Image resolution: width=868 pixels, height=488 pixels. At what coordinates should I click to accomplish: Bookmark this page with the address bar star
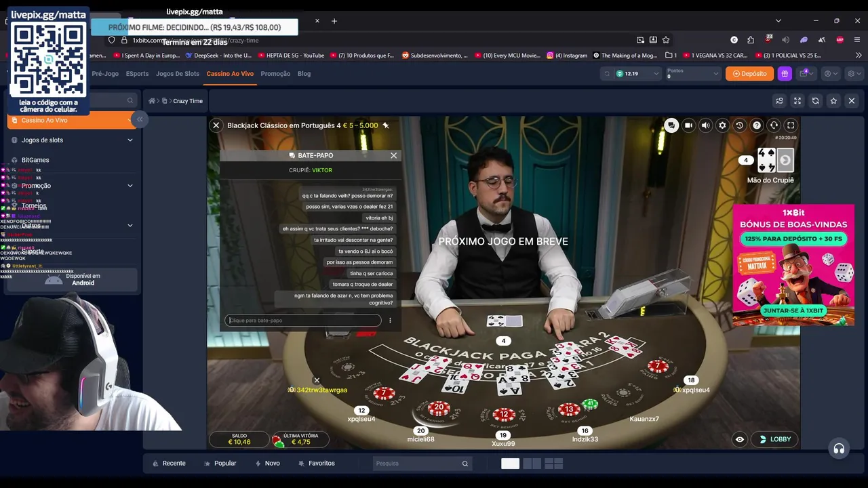666,40
